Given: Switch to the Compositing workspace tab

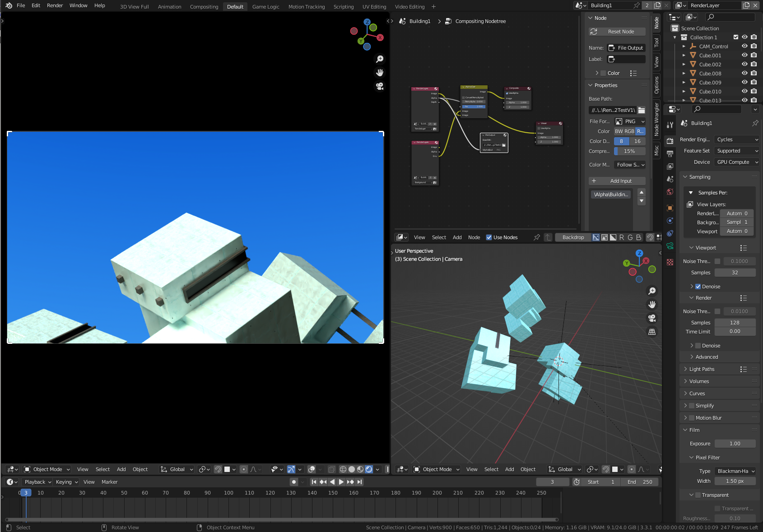Looking at the screenshot, I should (204, 7).
